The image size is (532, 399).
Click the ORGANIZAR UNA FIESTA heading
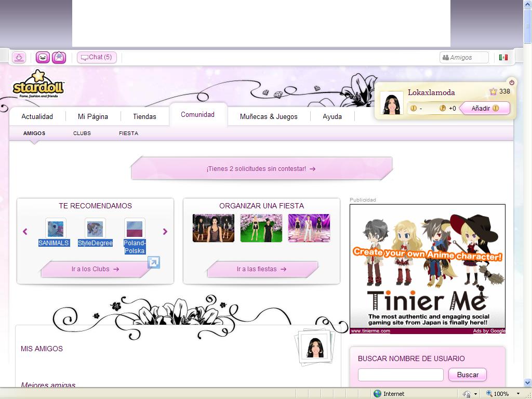tap(262, 206)
